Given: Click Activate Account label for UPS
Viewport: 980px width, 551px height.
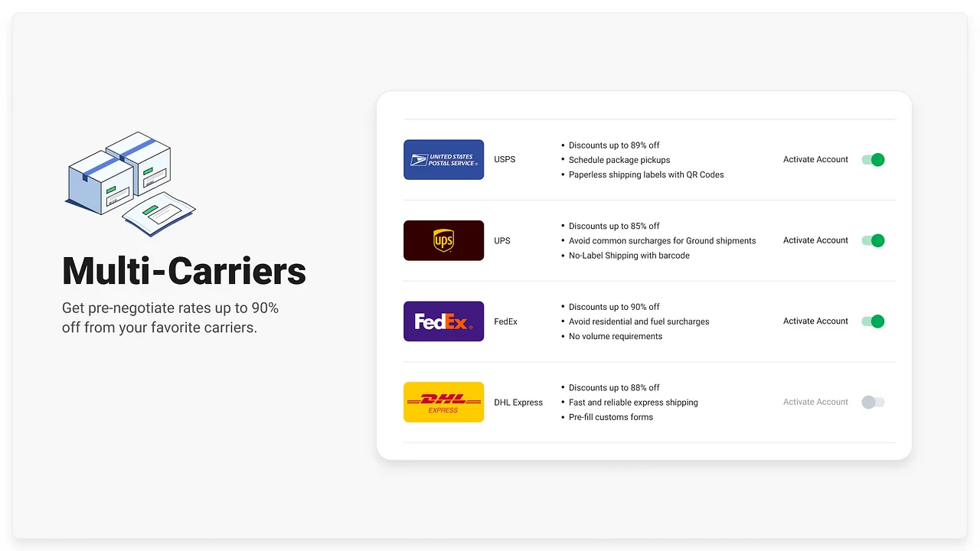Looking at the screenshot, I should point(815,240).
